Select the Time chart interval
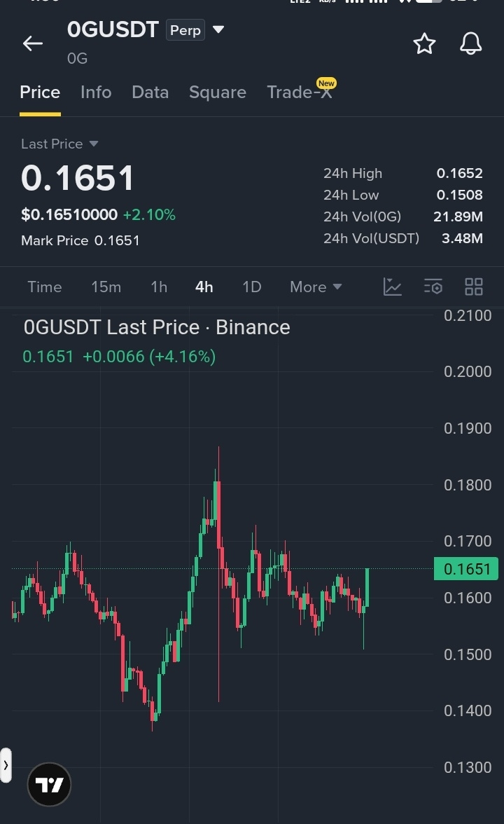 point(45,287)
